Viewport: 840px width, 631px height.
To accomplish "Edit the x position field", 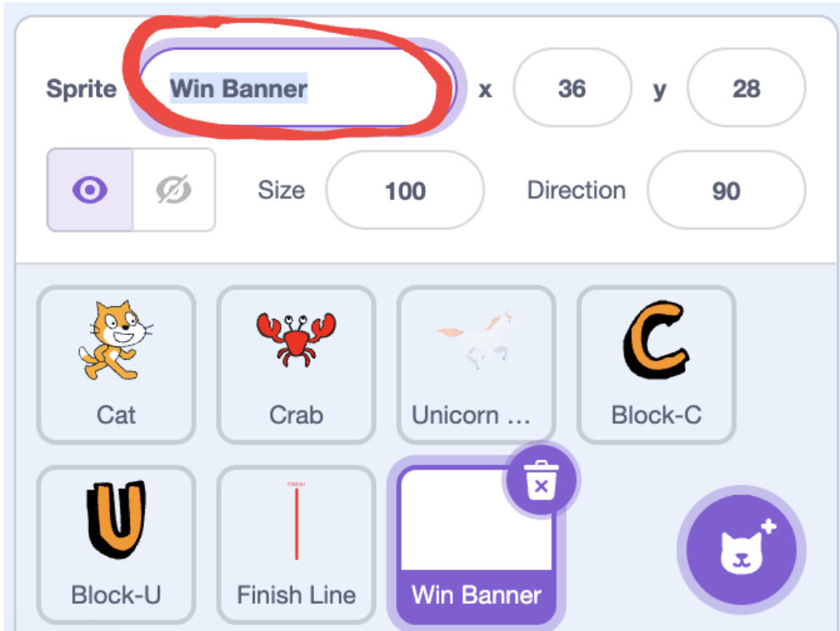I will (x=571, y=88).
